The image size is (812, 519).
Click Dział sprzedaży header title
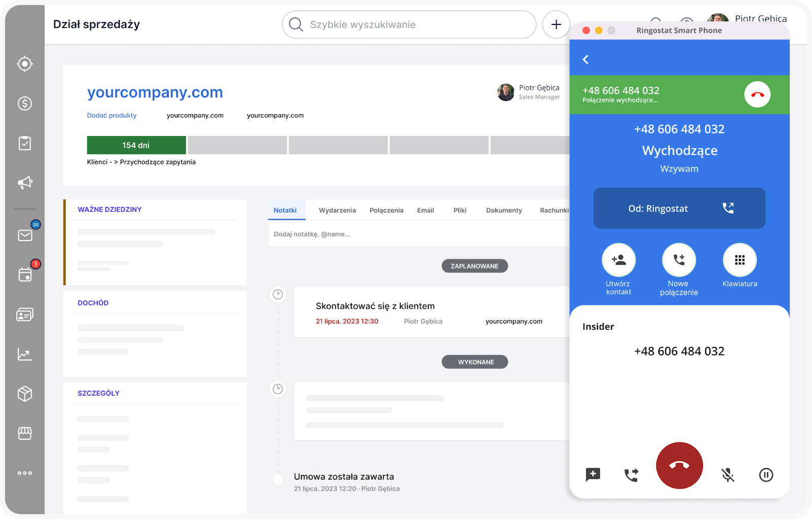click(96, 24)
